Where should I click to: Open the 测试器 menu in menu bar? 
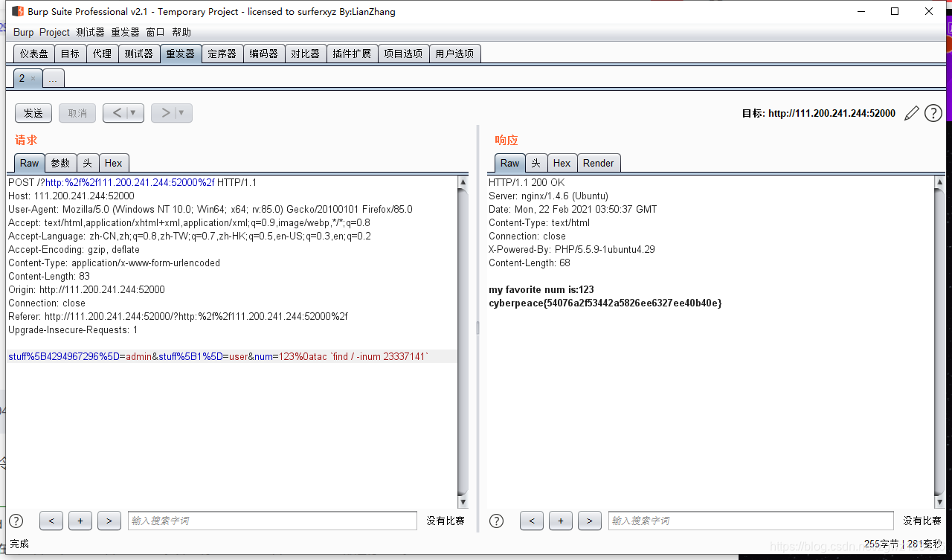(x=90, y=32)
